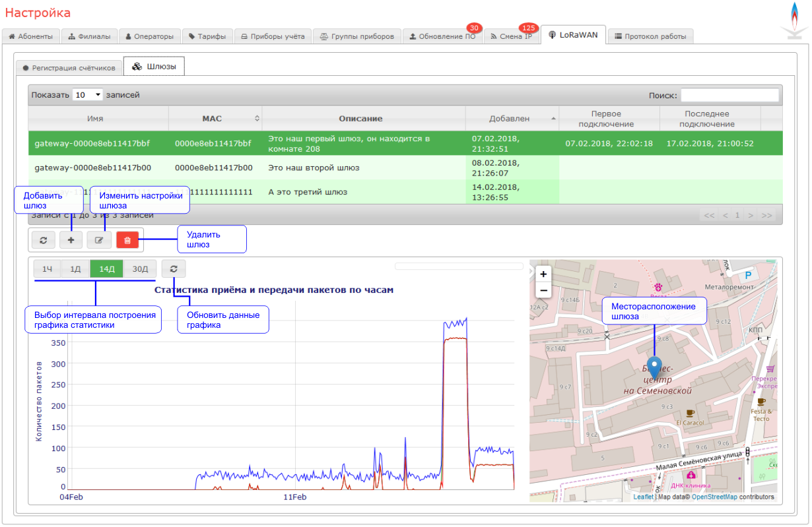The height and width of the screenshot is (527, 812).
Task: Refresh the statistics chart data
Action: point(174,269)
